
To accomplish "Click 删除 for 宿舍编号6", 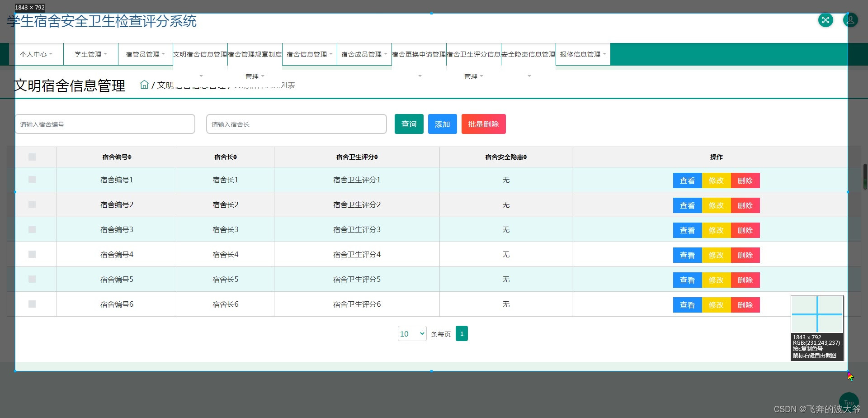I will (x=745, y=305).
